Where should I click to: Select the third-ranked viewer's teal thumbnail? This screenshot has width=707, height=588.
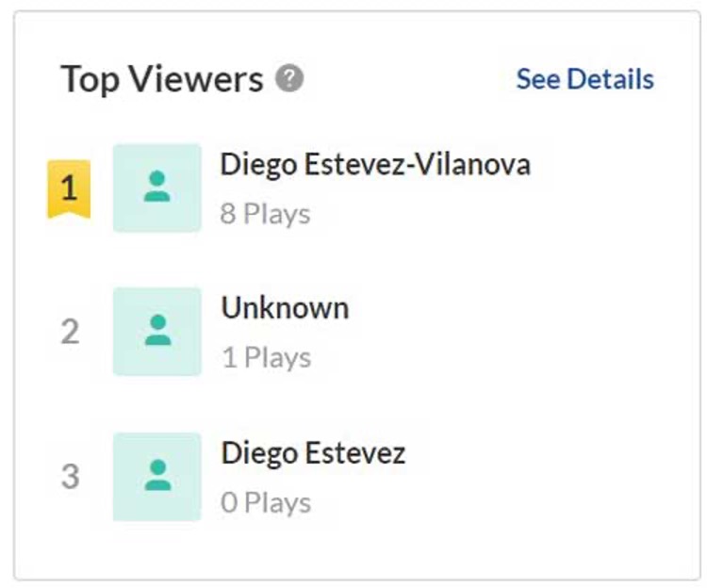pos(157,476)
